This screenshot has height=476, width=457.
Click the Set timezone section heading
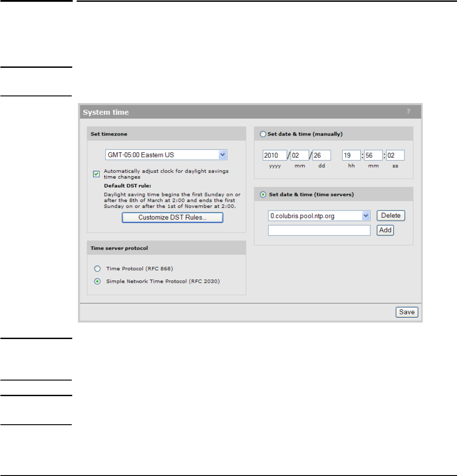[109, 134]
